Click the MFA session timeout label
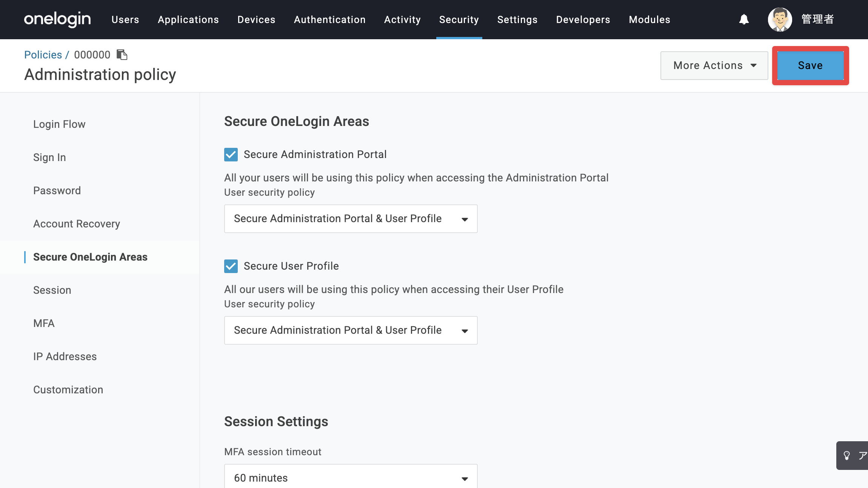 tap(272, 452)
